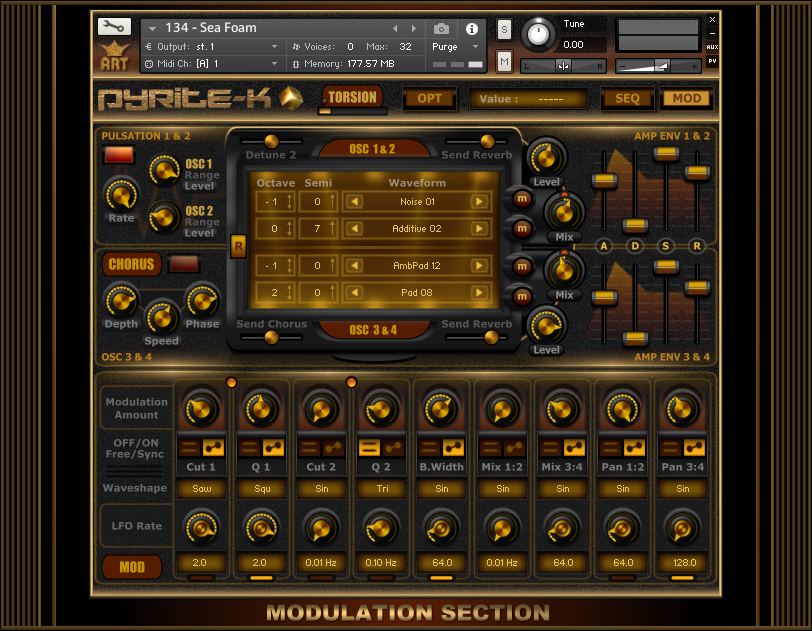Switch to the OPT page

tap(429, 99)
